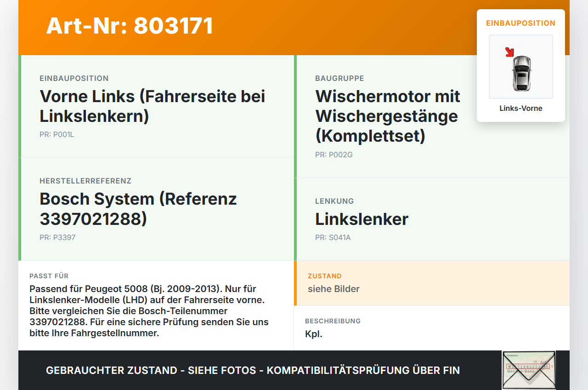
Task: Select the Art-Nr: 803171 heading
Action: pyautogui.click(x=130, y=26)
